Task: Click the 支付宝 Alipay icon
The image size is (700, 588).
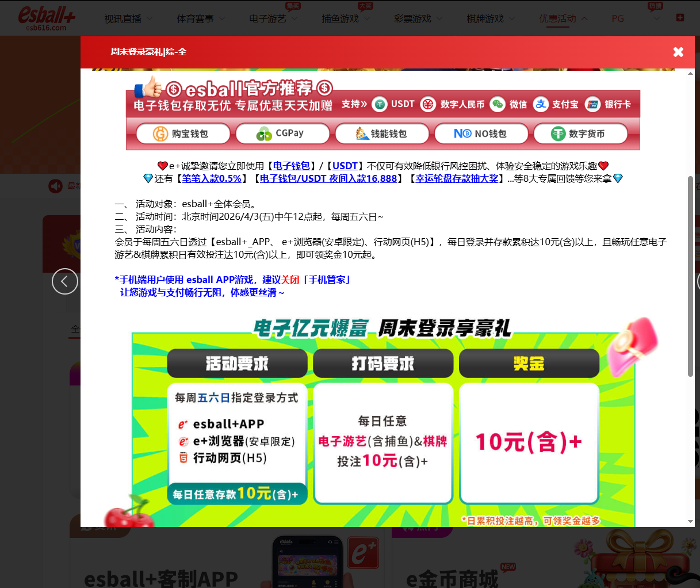Action: (x=541, y=104)
